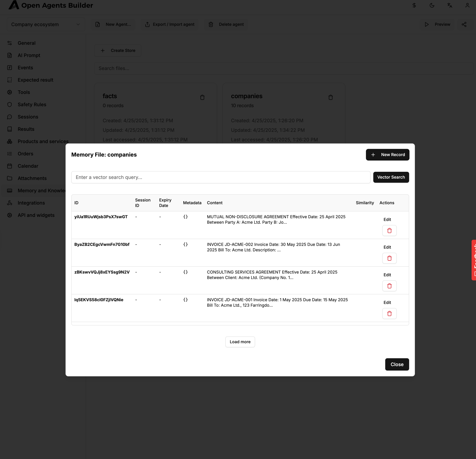Focus the Search files field

point(284,68)
